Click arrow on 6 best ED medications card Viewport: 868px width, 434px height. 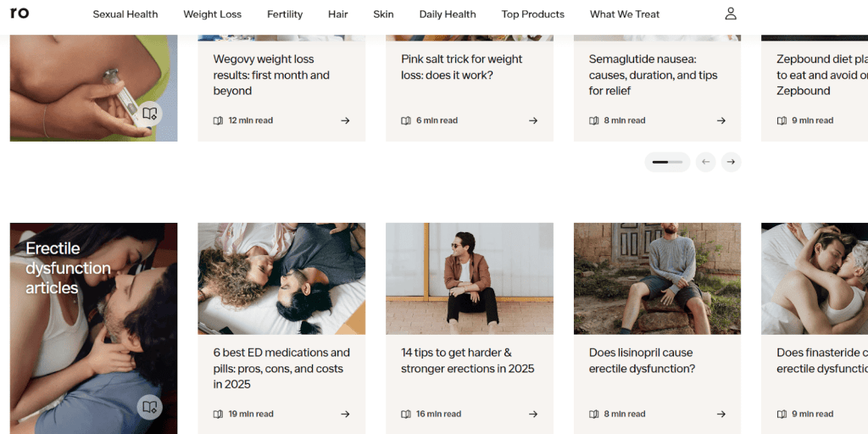pos(345,414)
